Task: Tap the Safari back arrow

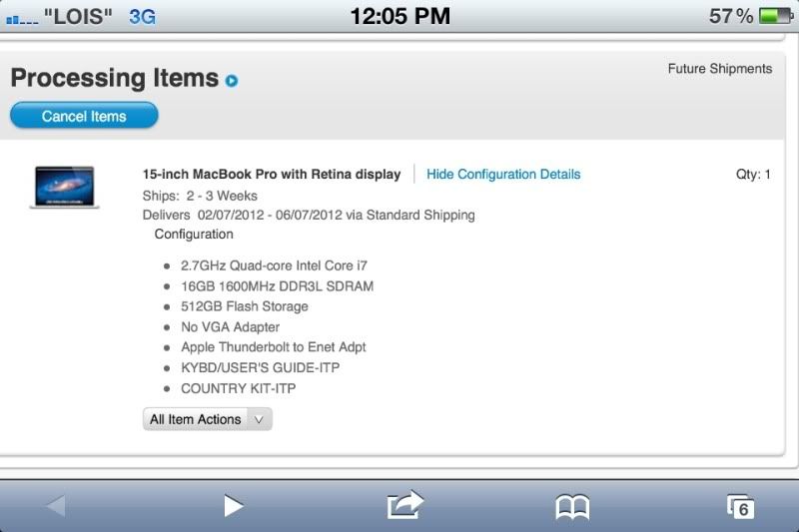Action: click(x=55, y=506)
